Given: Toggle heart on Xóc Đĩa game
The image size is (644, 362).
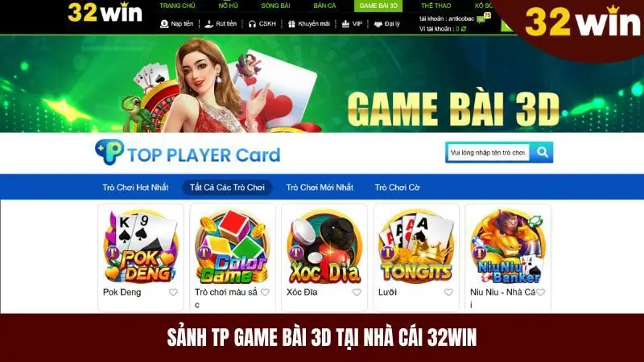Looking at the screenshot, I should coord(357,292).
